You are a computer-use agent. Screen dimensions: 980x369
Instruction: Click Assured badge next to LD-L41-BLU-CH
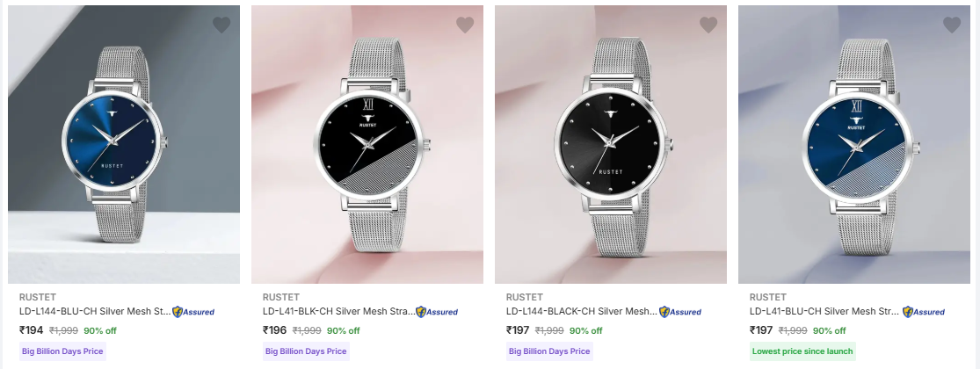click(x=924, y=312)
